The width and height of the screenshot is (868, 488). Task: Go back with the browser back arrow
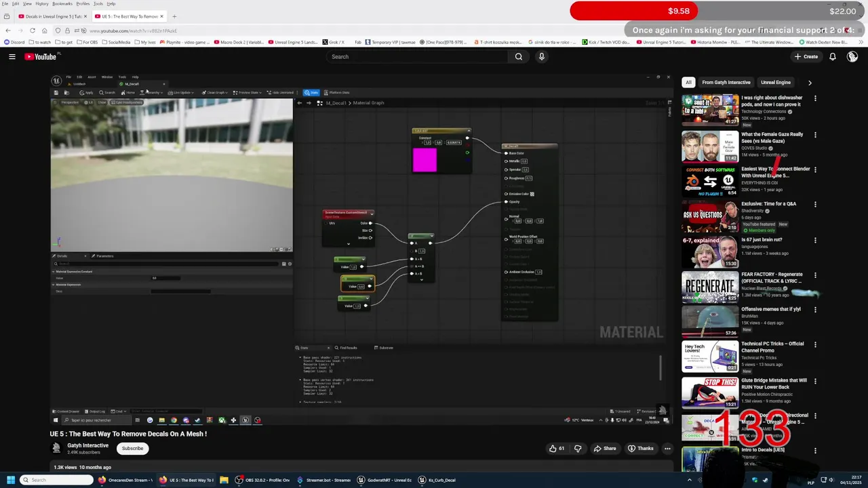click(7, 30)
